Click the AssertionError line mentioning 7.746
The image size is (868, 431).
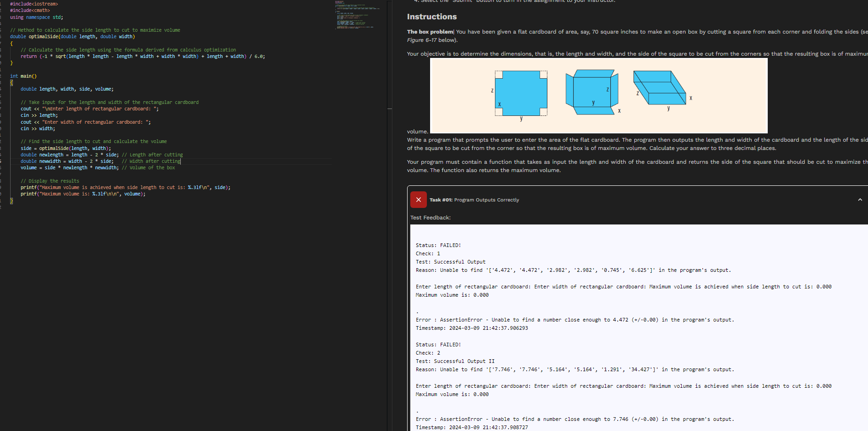pos(575,419)
